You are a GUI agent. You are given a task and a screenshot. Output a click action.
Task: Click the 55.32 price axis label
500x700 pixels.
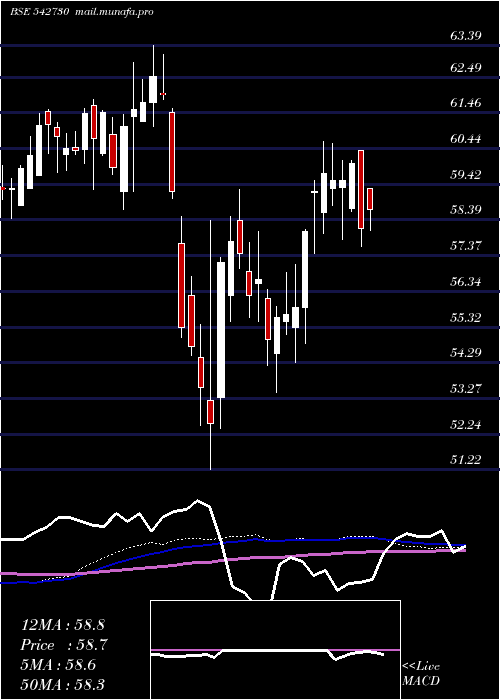click(x=466, y=317)
